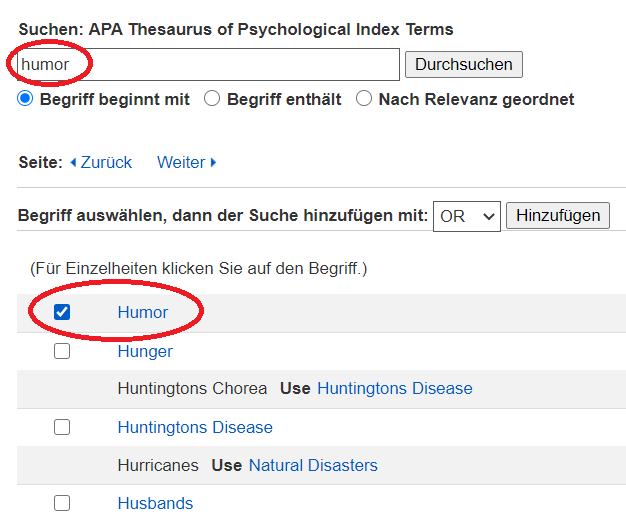The image size is (626, 518).
Task: Tick the Husbands checkbox
Action: [62, 503]
